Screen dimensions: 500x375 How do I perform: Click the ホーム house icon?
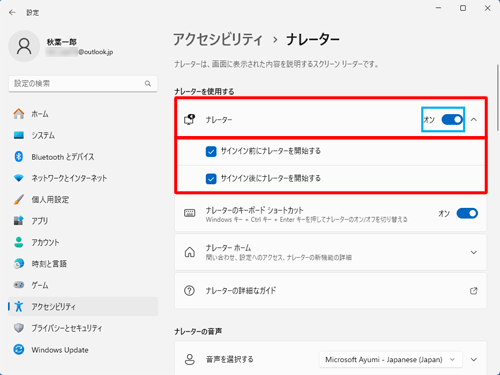19,114
